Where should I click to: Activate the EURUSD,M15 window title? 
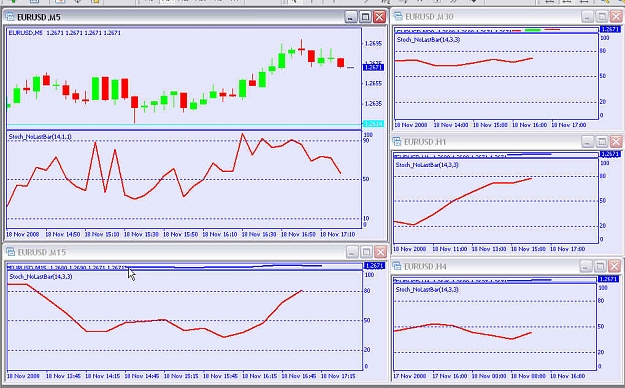[42, 252]
